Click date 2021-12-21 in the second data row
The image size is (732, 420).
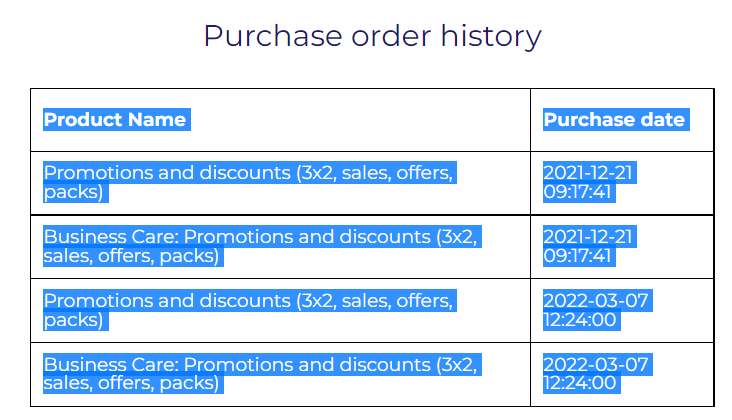588,237
